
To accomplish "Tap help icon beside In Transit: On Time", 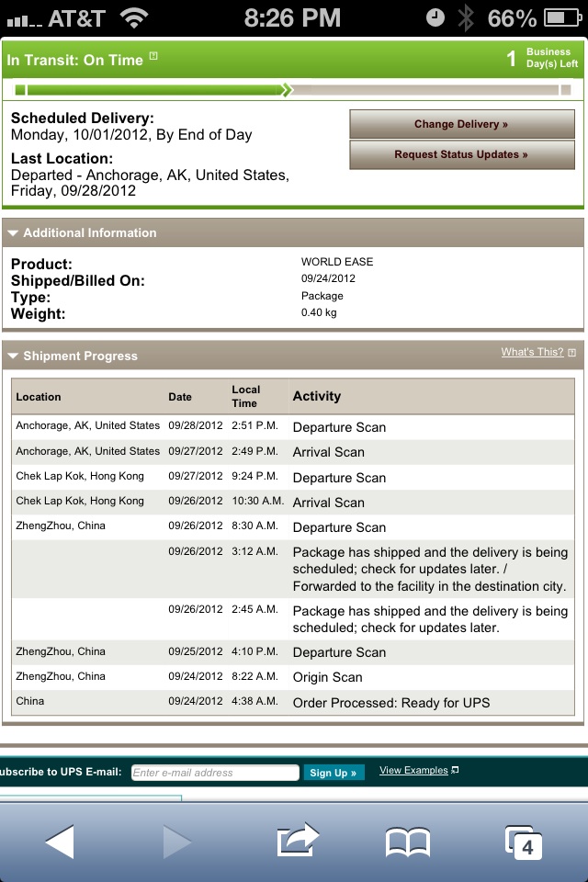I will tap(153, 56).
